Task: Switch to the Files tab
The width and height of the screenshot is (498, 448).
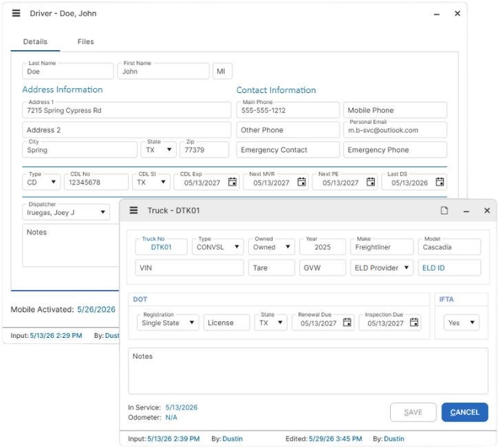Action: (86, 41)
